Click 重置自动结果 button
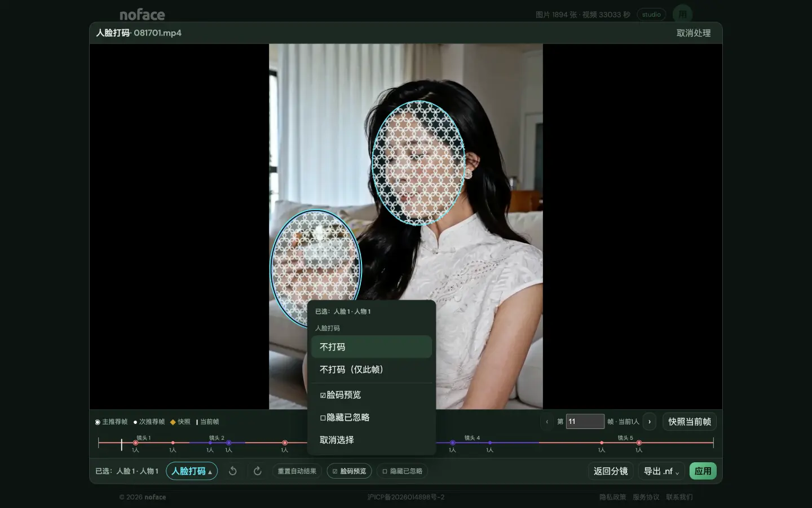 point(297,471)
